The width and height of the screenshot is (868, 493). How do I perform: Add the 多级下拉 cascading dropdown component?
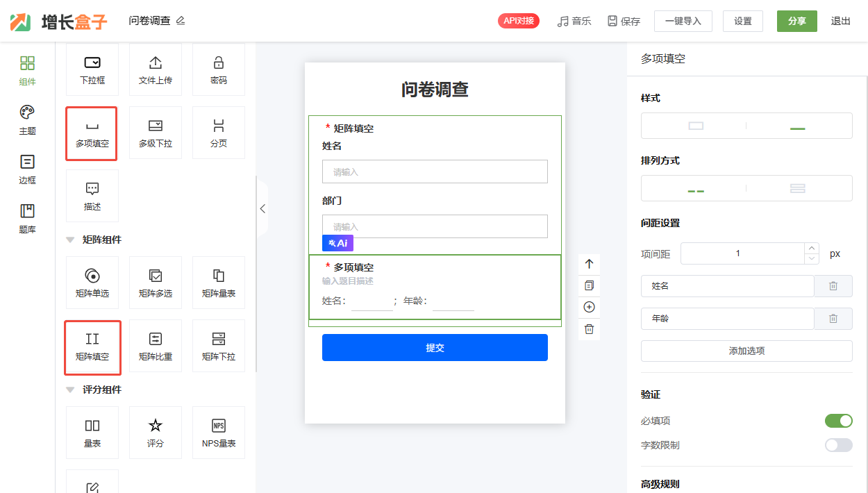pos(156,133)
